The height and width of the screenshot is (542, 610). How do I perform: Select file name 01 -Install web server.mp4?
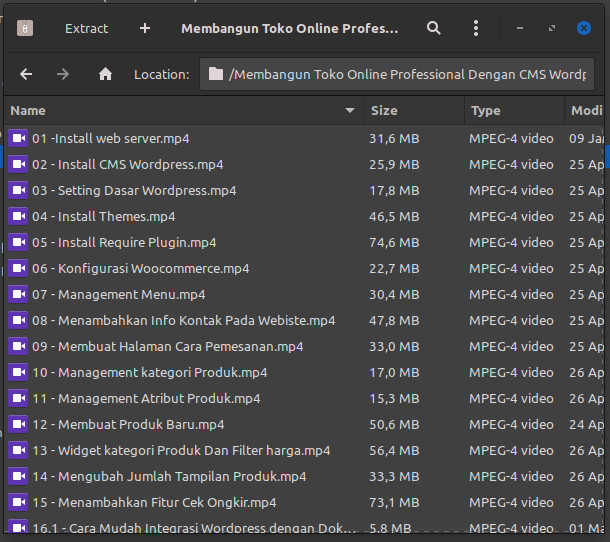pyautogui.click(x=110, y=139)
